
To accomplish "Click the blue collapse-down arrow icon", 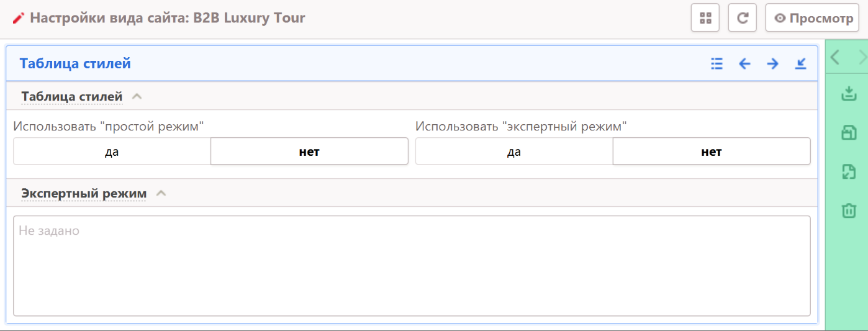I will pyautogui.click(x=800, y=63).
